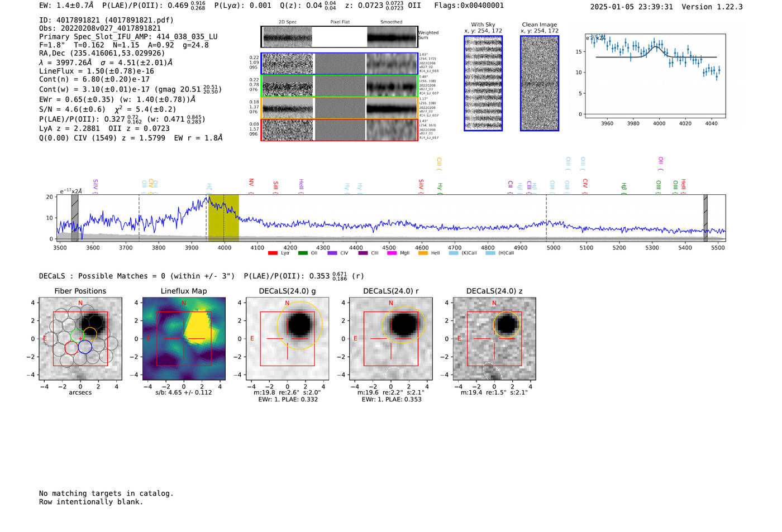The image size is (782, 532).
Task: Click the hatched gray band near 3550 Å
Action: coord(75,218)
